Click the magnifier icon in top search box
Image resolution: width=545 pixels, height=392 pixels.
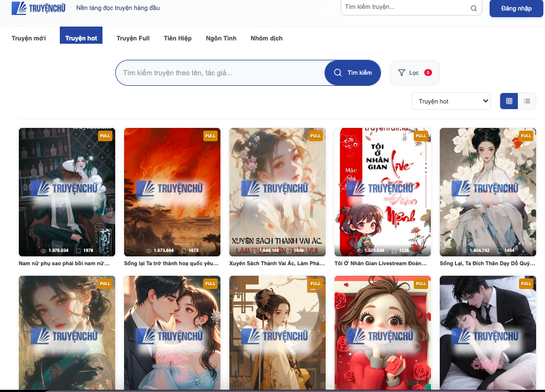click(x=474, y=8)
